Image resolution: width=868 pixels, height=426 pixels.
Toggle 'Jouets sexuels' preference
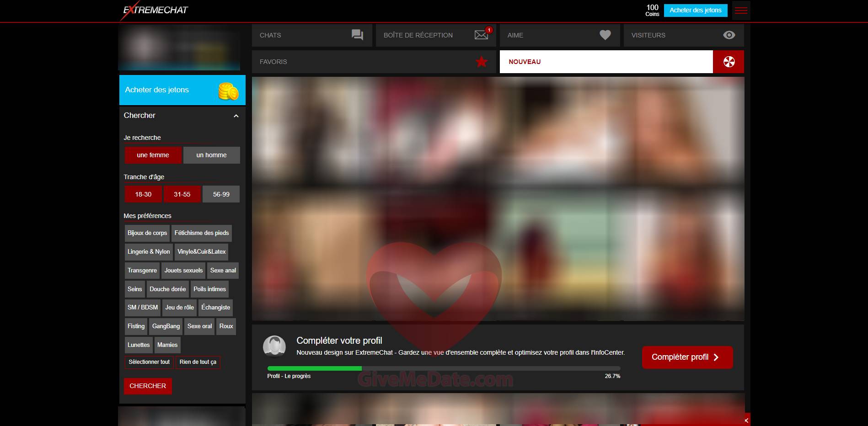pyautogui.click(x=183, y=271)
